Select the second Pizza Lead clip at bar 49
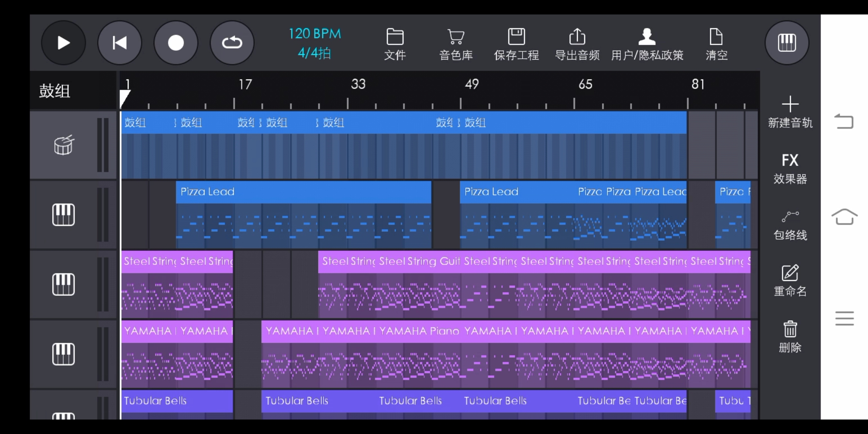The height and width of the screenshot is (434, 868). tap(517, 215)
